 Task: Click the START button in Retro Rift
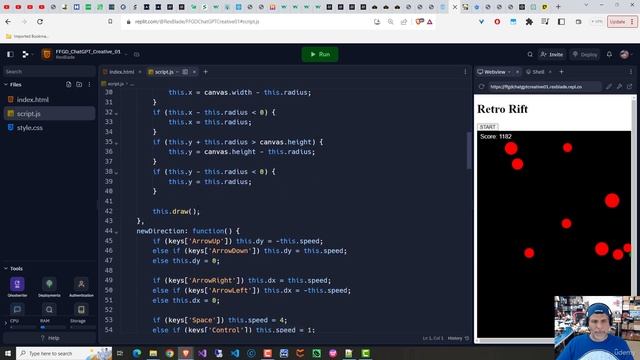(x=488, y=127)
